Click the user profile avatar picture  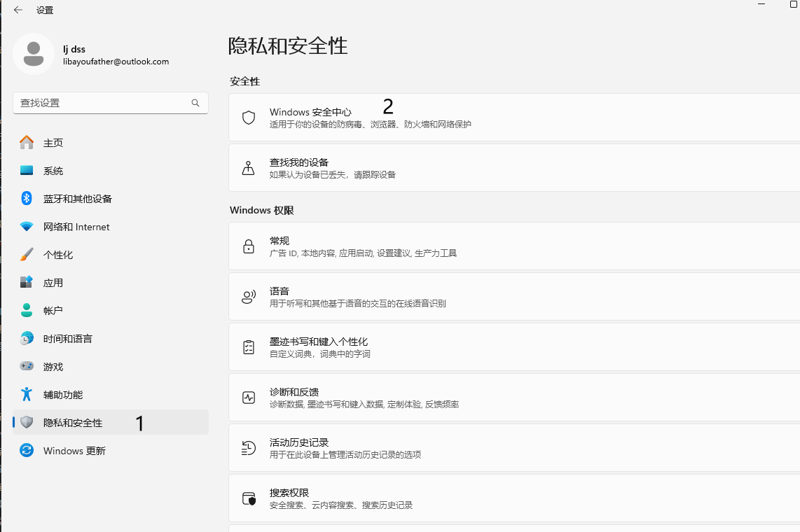(x=34, y=54)
